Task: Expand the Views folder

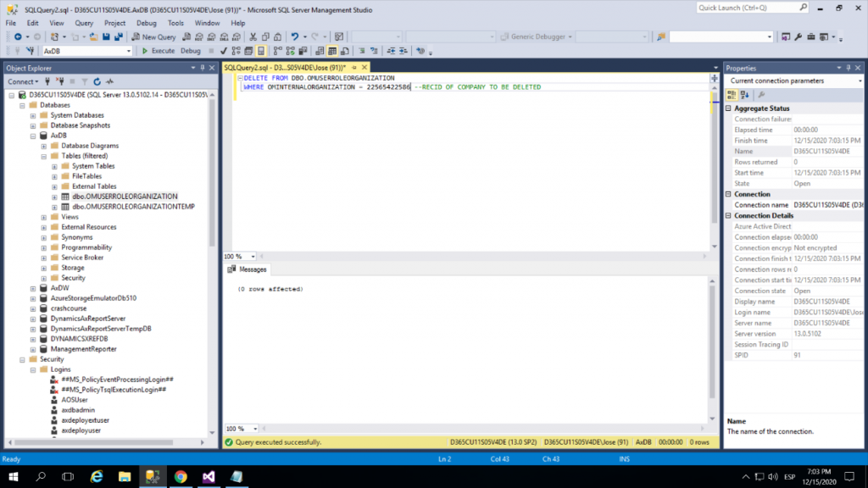Action: click(44, 218)
